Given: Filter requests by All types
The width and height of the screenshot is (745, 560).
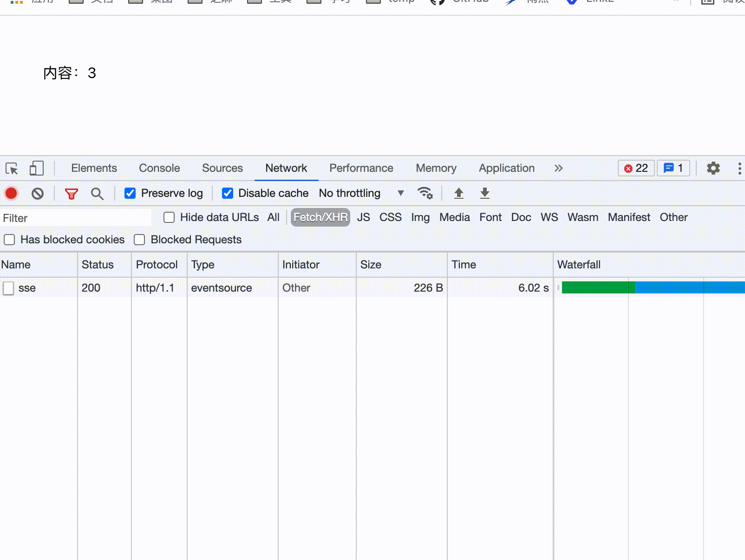Looking at the screenshot, I should click(274, 217).
